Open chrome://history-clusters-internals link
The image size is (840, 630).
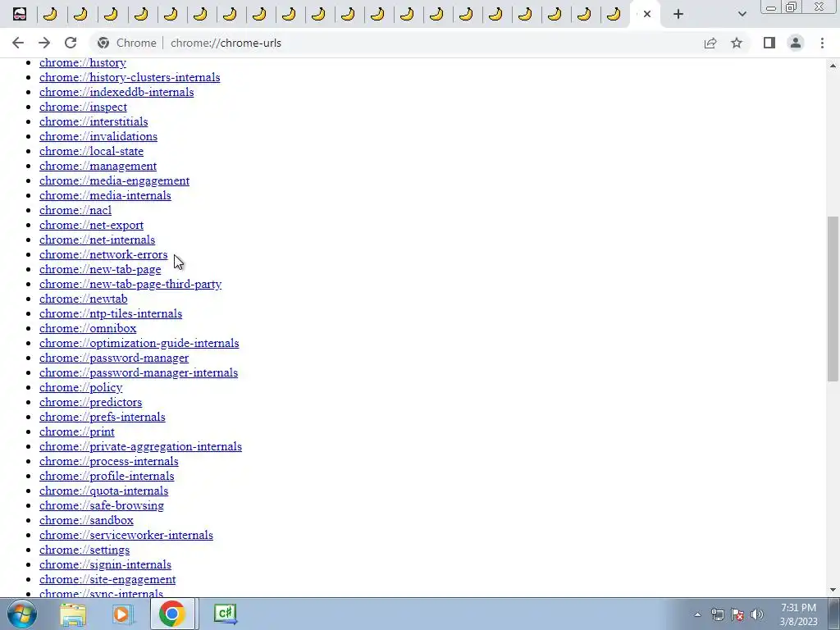click(130, 77)
